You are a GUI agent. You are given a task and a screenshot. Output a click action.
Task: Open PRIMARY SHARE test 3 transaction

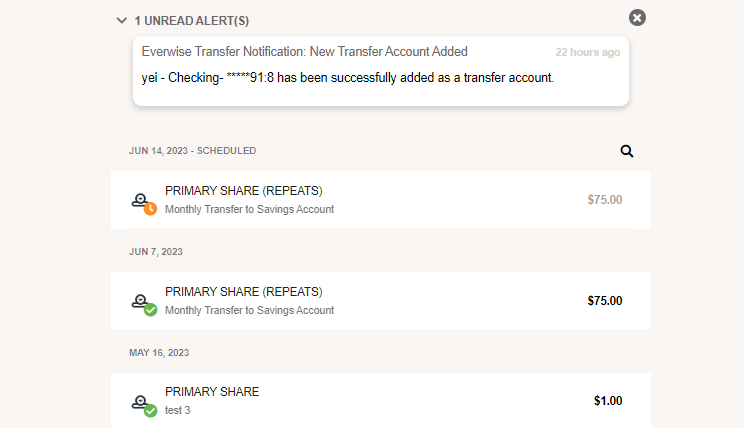[381, 400]
